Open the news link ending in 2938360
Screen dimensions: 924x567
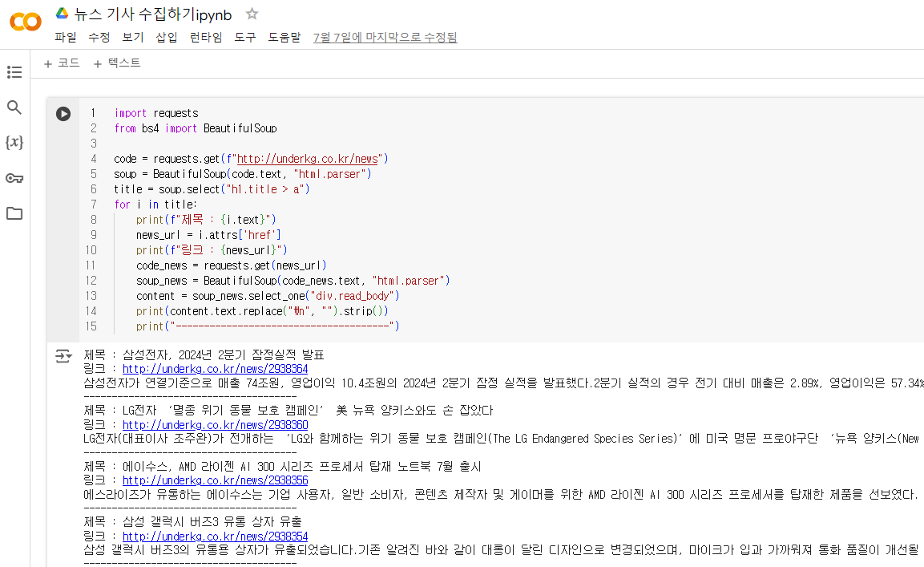click(215, 425)
